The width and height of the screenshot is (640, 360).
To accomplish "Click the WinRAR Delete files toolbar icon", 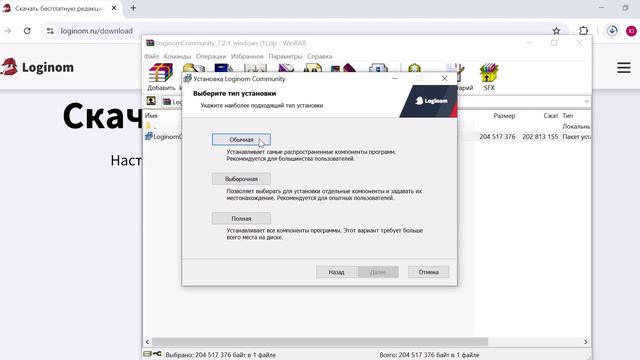I will tap(286, 69).
